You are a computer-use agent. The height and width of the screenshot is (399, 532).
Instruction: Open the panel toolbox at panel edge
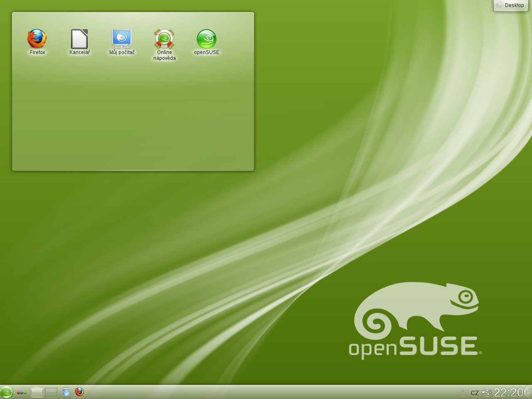(528, 392)
